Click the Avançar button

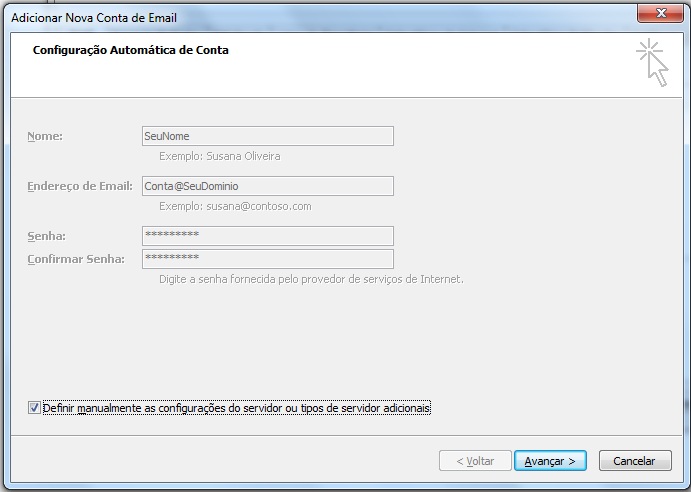[x=550, y=461]
